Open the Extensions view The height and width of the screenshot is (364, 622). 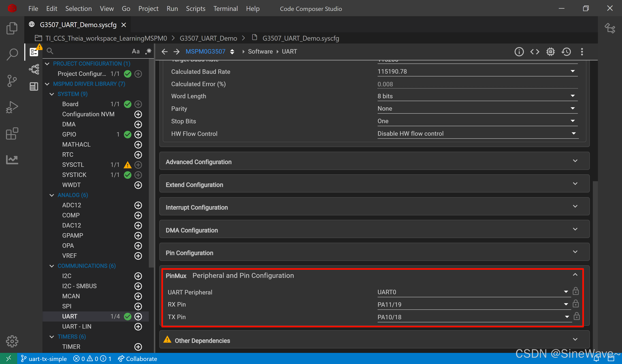[12, 133]
